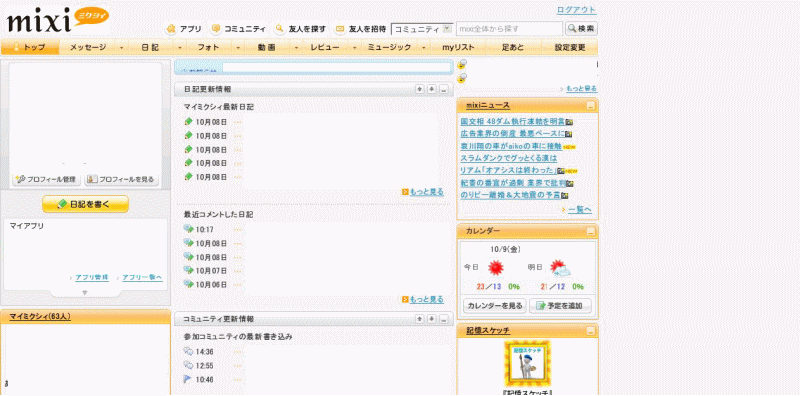Screen dimensions: 800x396
Task: Open the 記憶スケッチ thumbnail image
Action: tap(528, 363)
